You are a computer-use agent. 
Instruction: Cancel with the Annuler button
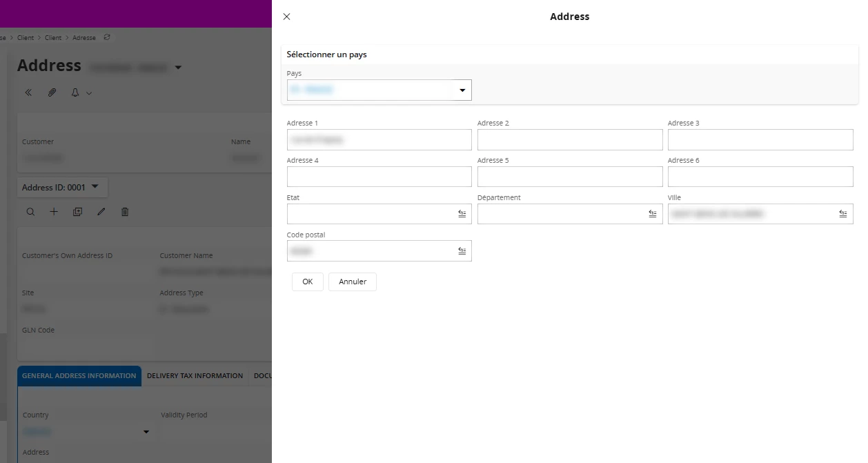353,282
